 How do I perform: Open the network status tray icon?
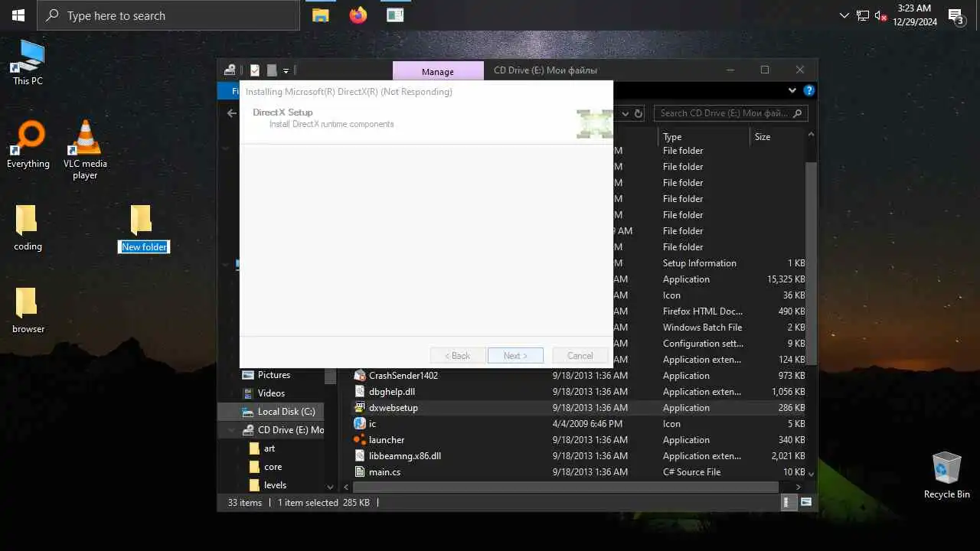863,15
